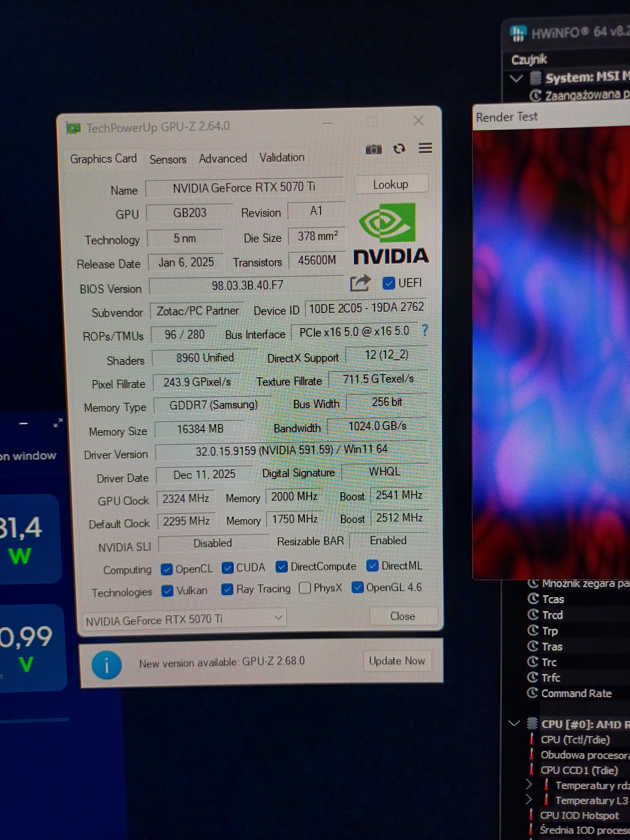Click the Bus Interface question mark icon
This screenshot has height=840, width=630.
point(425,331)
